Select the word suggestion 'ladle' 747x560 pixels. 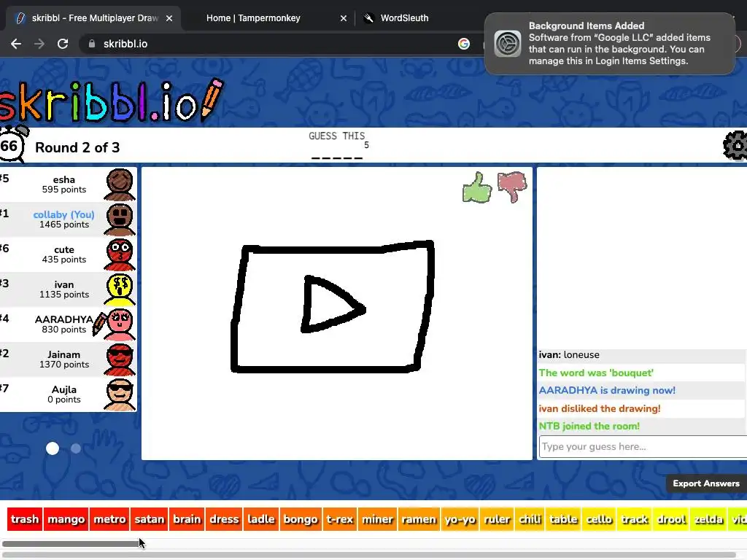click(261, 519)
